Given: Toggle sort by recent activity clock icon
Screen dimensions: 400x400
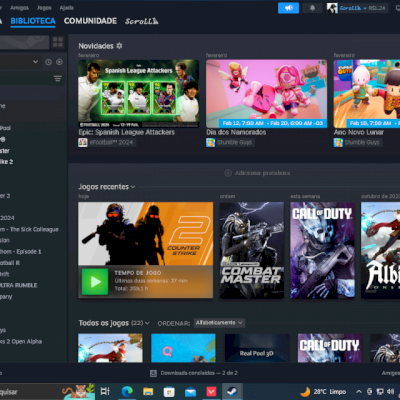Looking at the screenshot, I should (48, 62).
